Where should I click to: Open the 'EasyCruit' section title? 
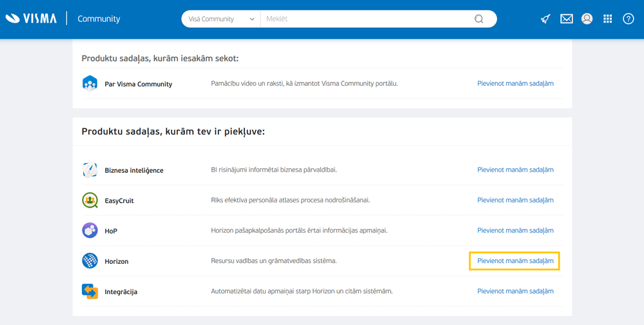(x=119, y=201)
